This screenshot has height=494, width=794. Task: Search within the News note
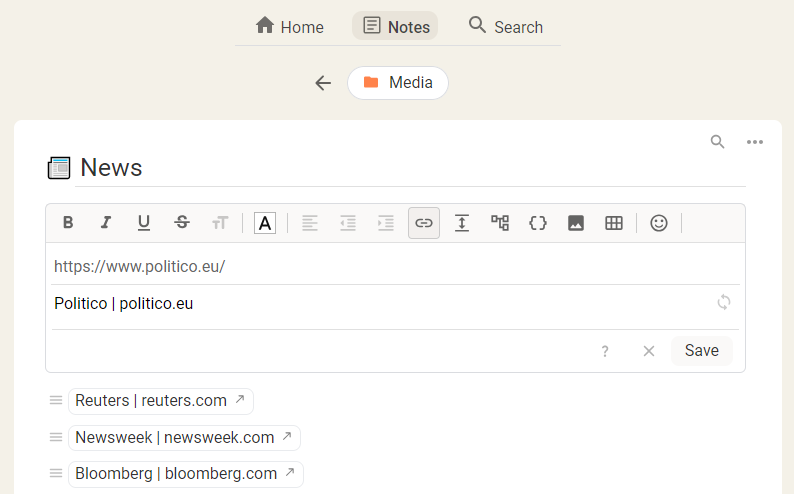coord(717,142)
